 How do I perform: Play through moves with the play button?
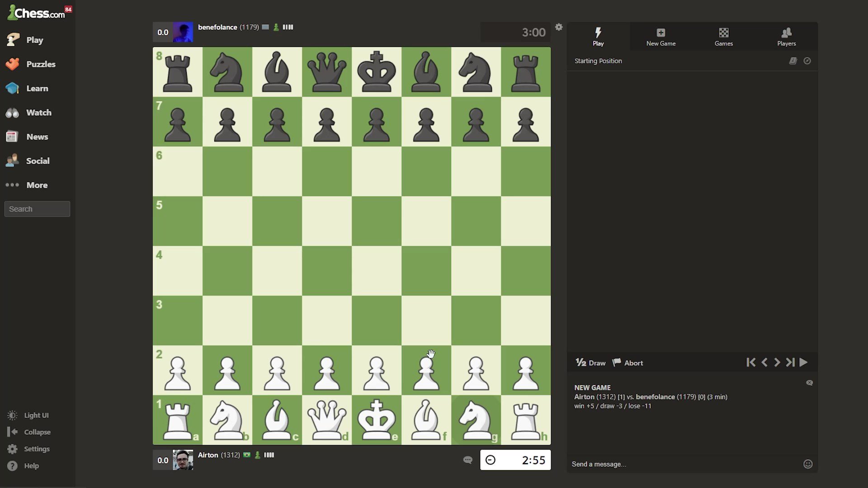click(x=803, y=362)
